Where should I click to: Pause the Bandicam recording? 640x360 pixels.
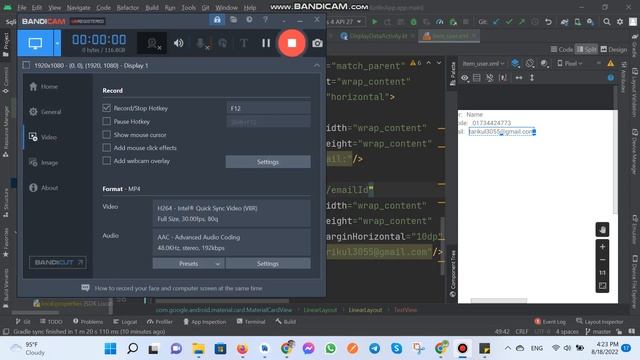(266, 43)
